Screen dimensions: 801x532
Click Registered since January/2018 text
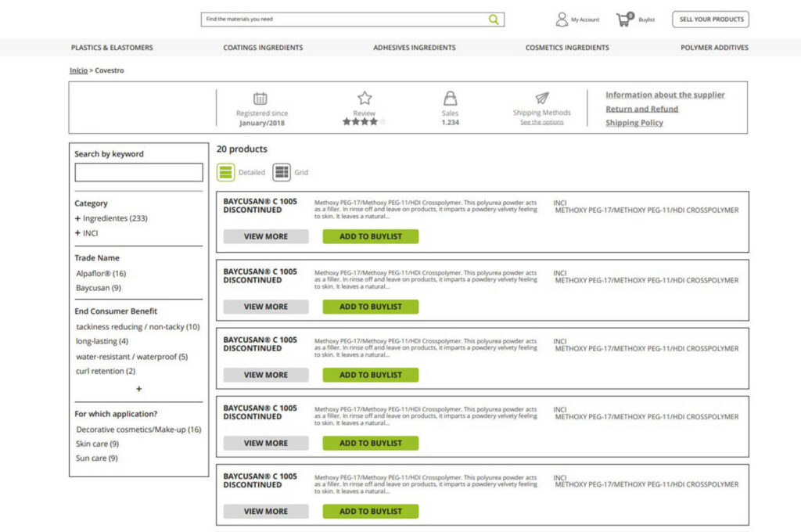click(x=261, y=118)
